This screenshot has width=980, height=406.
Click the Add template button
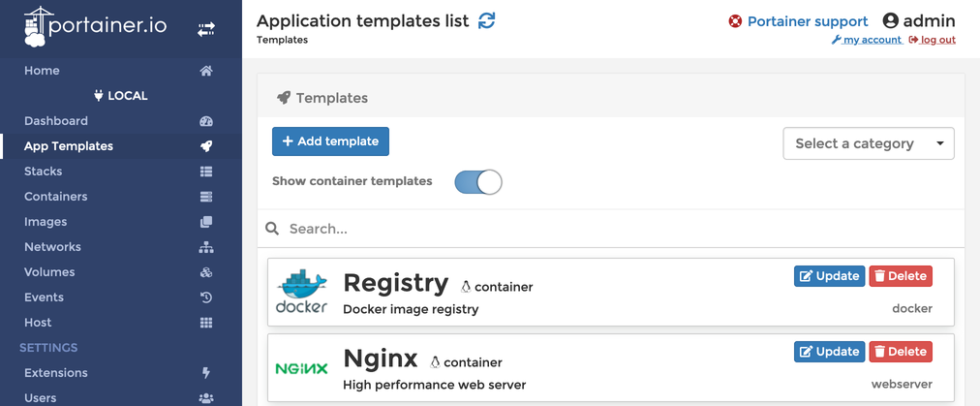330,141
